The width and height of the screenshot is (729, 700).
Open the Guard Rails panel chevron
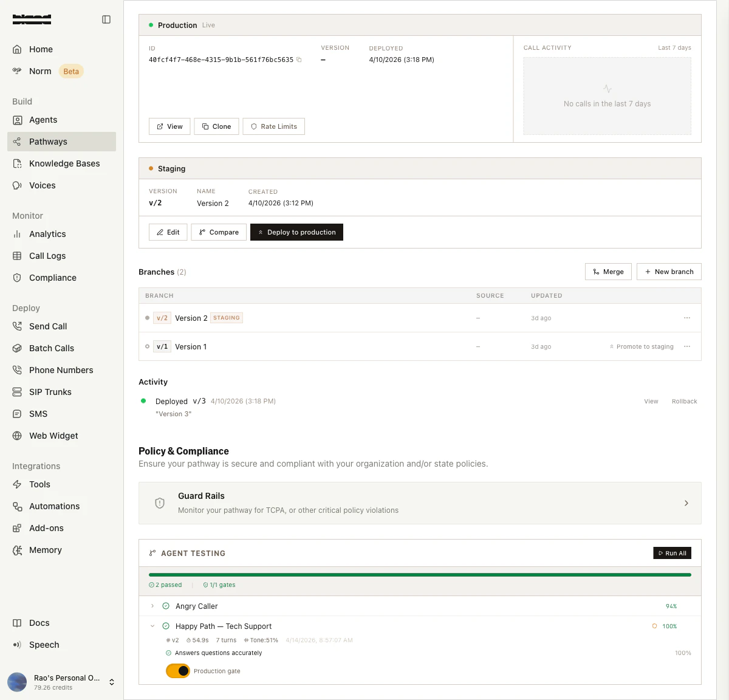point(686,503)
